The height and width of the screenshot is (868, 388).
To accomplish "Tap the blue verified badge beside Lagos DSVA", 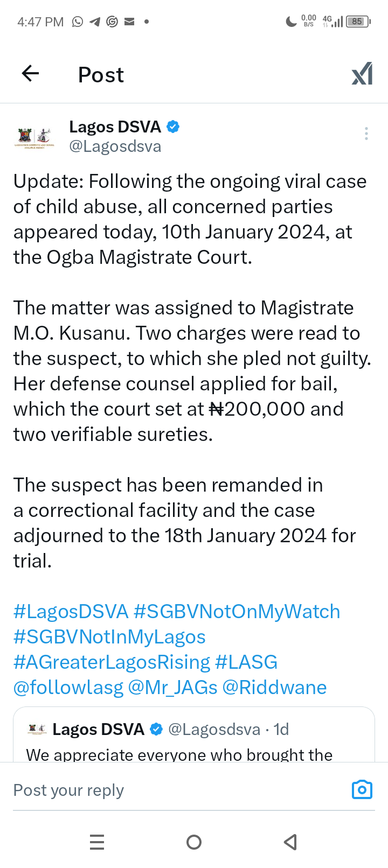I will [x=173, y=127].
